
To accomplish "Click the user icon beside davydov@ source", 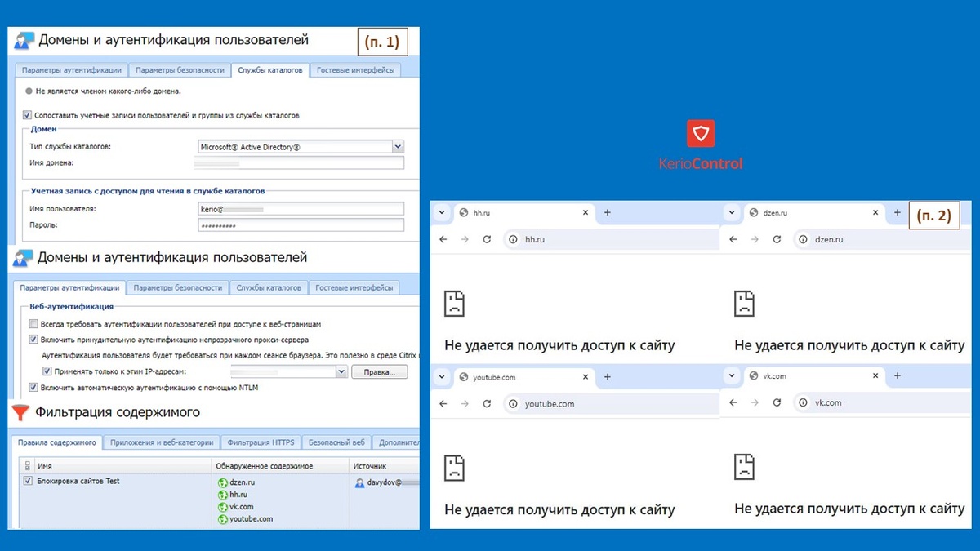I will (x=359, y=482).
